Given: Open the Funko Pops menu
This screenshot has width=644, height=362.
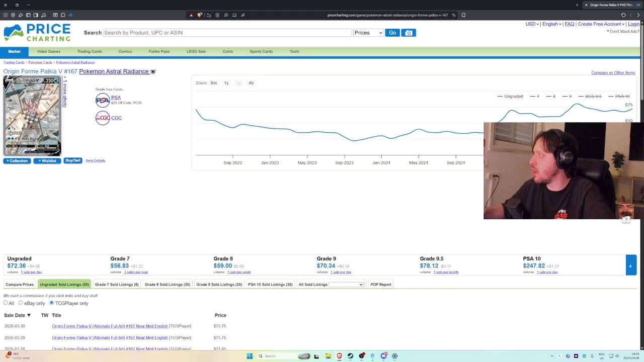Looking at the screenshot, I should click(x=159, y=51).
